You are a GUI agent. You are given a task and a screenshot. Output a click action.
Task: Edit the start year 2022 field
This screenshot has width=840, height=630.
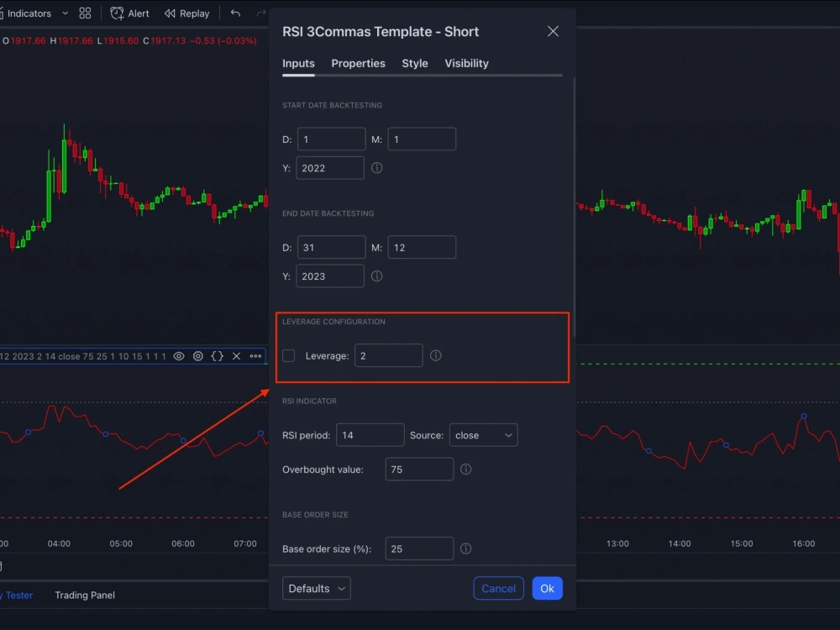click(x=330, y=168)
